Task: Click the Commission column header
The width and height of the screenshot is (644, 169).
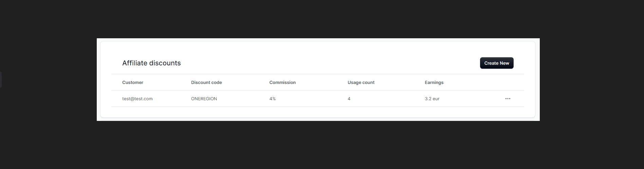Action: coord(282,82)
